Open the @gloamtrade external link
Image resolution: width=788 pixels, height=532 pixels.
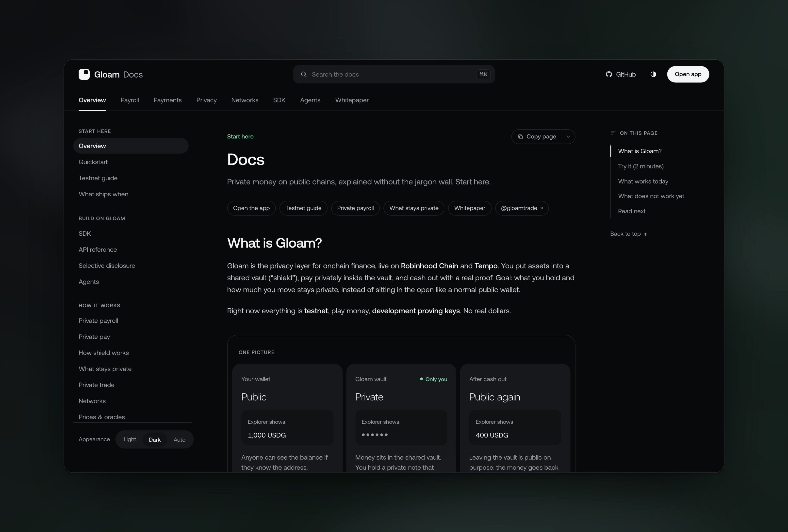pyautogui.click(x=522, y=208)
